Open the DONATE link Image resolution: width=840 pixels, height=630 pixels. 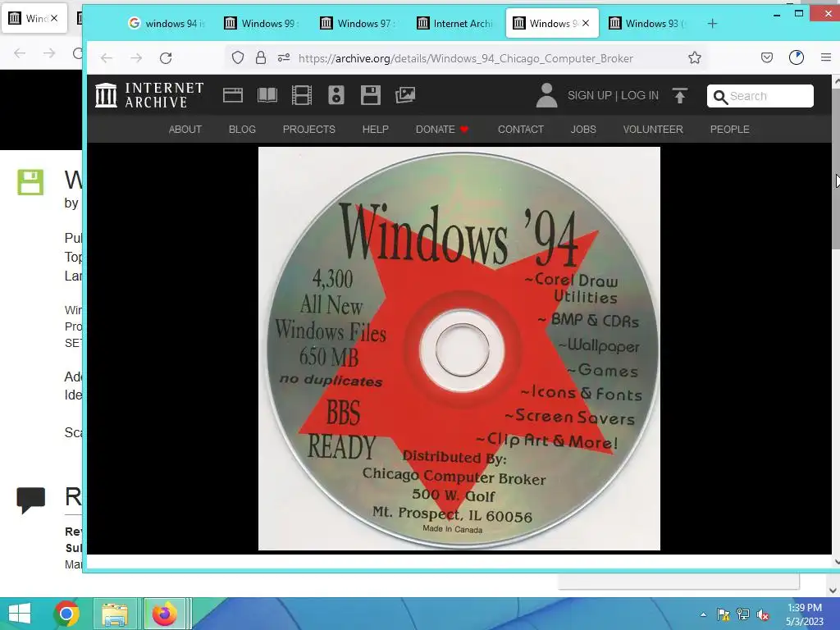(x=442, y=129)
